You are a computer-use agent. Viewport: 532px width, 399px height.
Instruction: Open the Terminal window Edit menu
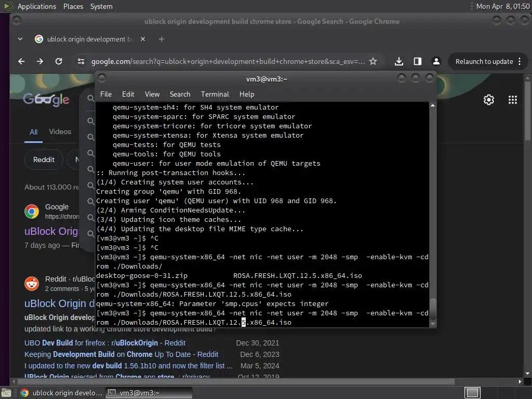[128, 94]
